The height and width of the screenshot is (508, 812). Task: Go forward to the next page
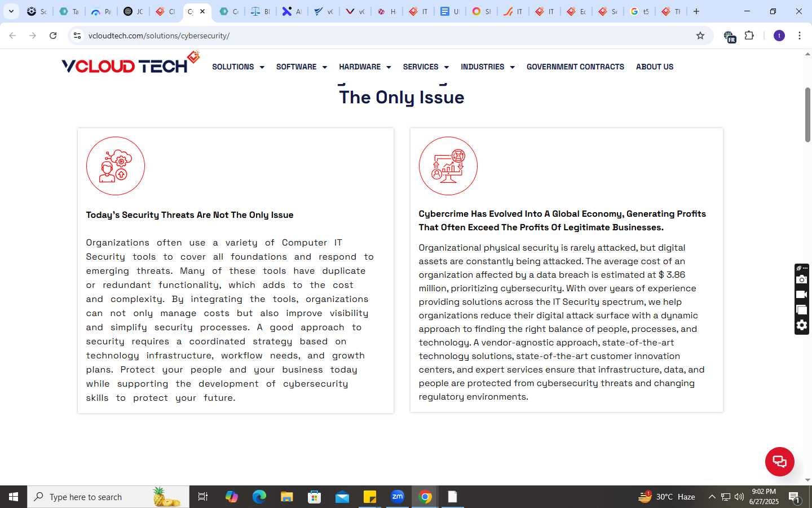tap(33, 36)
